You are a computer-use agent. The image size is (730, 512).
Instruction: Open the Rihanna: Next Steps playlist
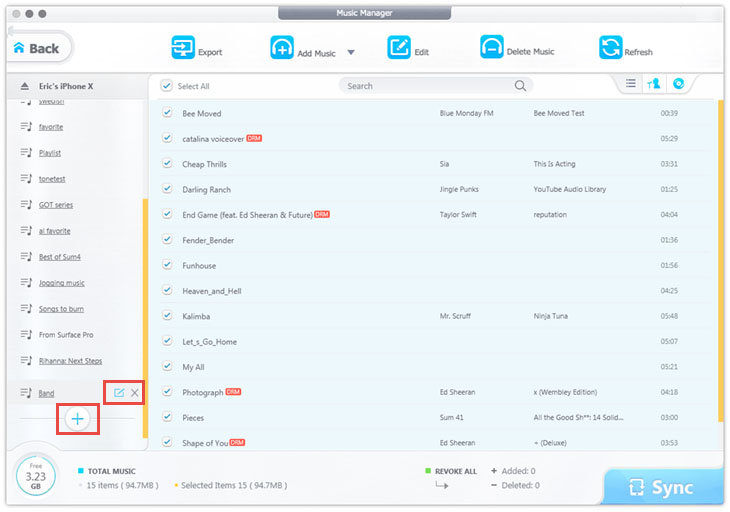point(70,361)
